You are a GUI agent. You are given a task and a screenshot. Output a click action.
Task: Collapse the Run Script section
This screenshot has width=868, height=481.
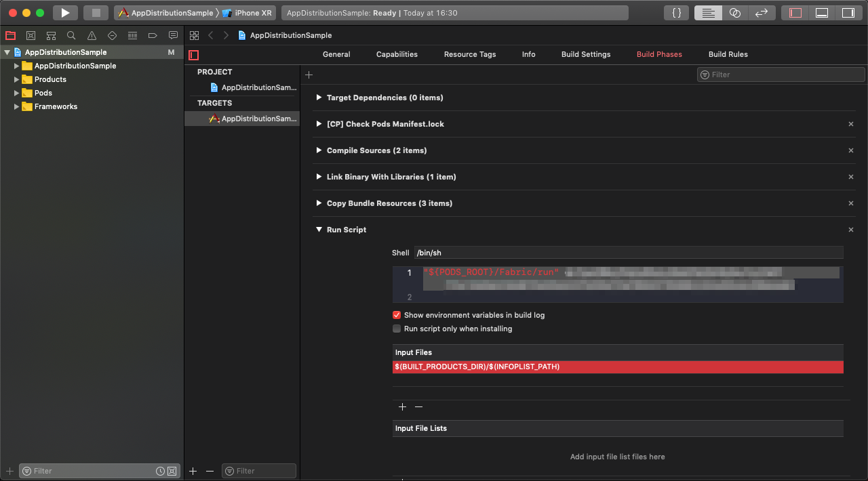(x=319, y=230)
